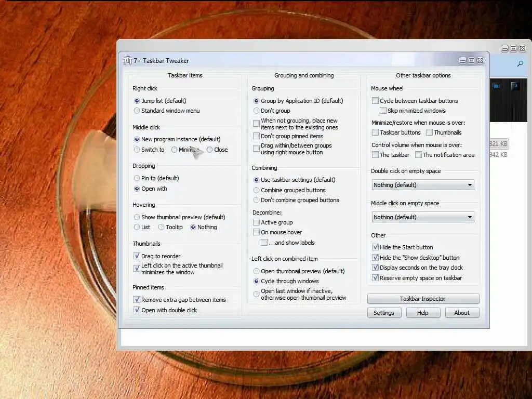This screenshot has width=532, height=399.
Task: Open Middle click on empty space dropdown
Action: pos(423,217)
